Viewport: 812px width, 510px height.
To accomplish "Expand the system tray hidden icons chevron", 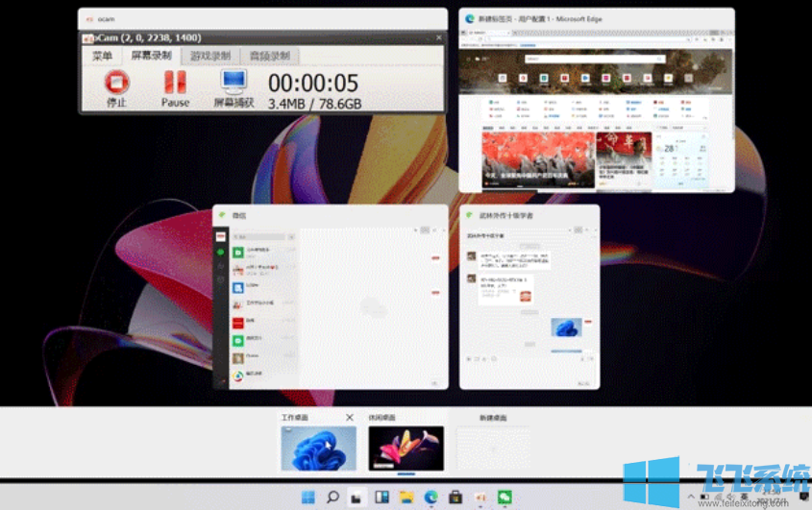I will 691,497.
